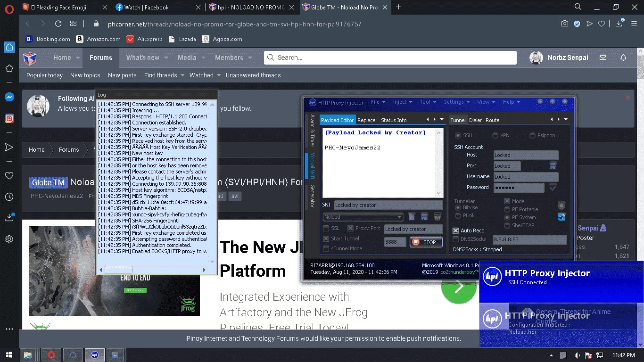Open the Alarm & Timer side tab
644x362 pixels.
coord(312,131)
